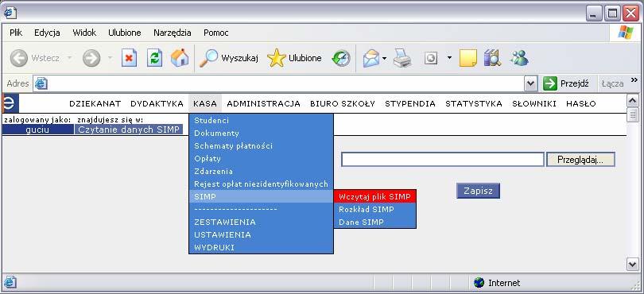Select WYDRUKI menu entry

pyautogui.click(x=261, y=248)
